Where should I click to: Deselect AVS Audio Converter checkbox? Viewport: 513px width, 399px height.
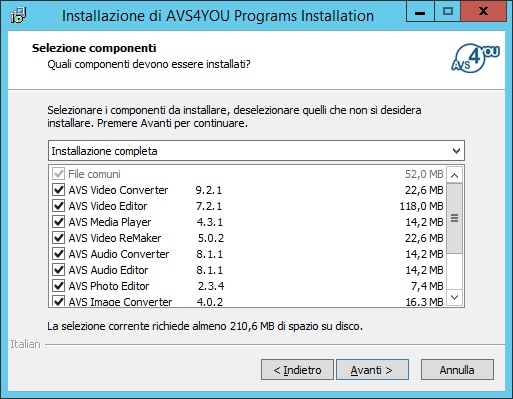click(x=59, y=254)
